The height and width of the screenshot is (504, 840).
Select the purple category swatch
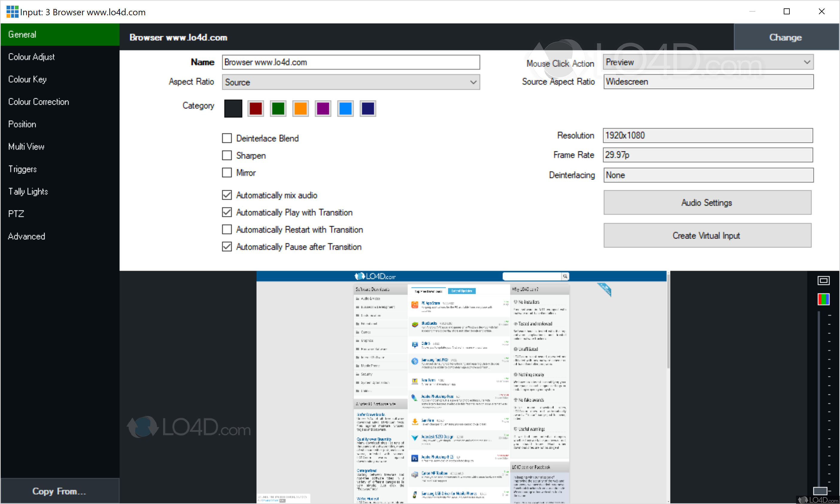point(323,109)
